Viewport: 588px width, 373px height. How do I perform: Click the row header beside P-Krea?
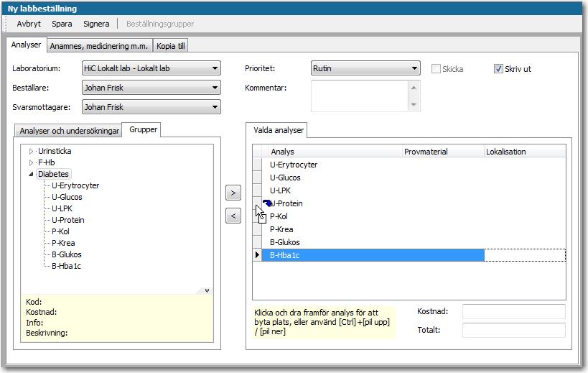click(x=257, y=229)
